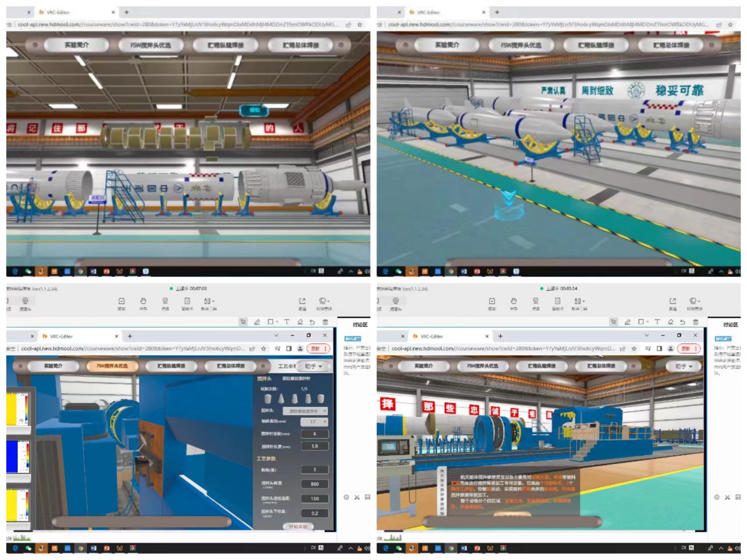Viewport: 747px width, 560px height.
Task: Open 汇箱总体焊接 tab above the 稳妥可靠 banner
Action: click(x=671, y=45)
